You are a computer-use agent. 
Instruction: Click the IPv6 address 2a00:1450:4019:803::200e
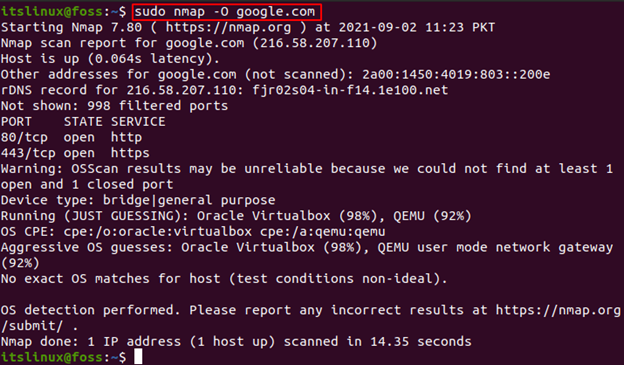click(x=456, y=74)
